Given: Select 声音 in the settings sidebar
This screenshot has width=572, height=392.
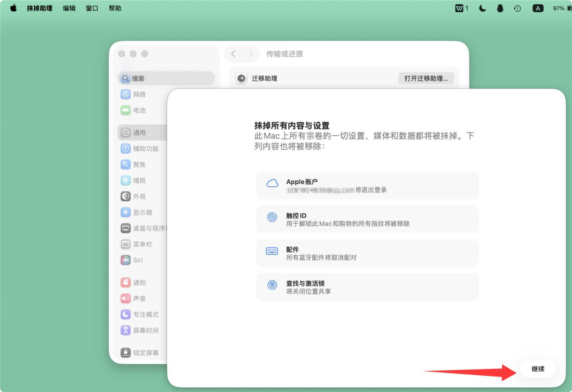Looking at the screenshot, I should click(x=126, y=298).
